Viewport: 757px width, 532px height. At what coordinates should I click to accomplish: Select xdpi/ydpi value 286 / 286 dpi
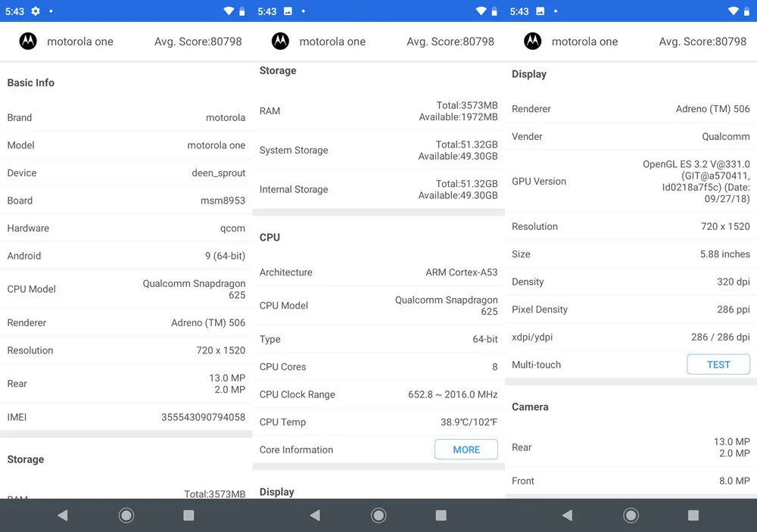721,337
